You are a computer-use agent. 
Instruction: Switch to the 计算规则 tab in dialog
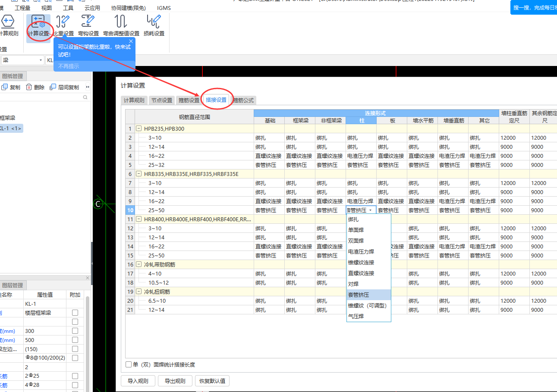[x=134, y=100]
